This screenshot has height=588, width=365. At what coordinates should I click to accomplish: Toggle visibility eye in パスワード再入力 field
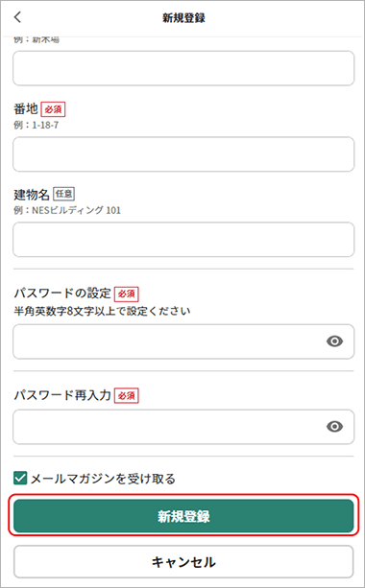click(x=334, y=427)
